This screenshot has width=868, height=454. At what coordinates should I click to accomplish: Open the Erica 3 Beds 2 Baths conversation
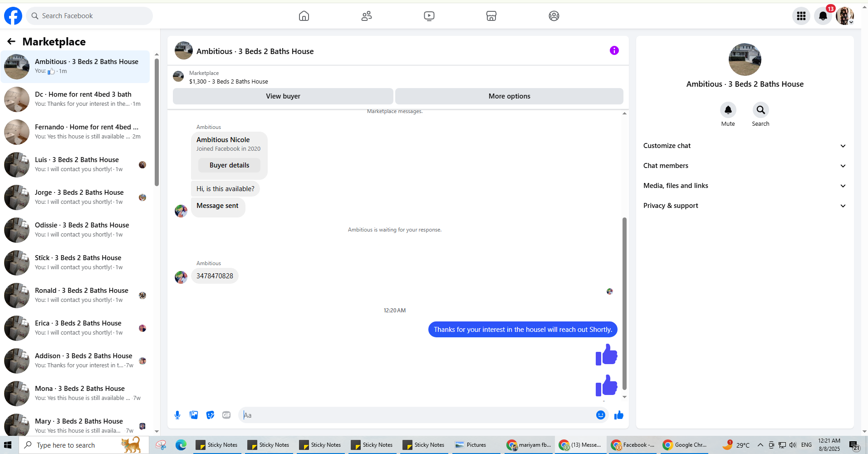point(75,328)
